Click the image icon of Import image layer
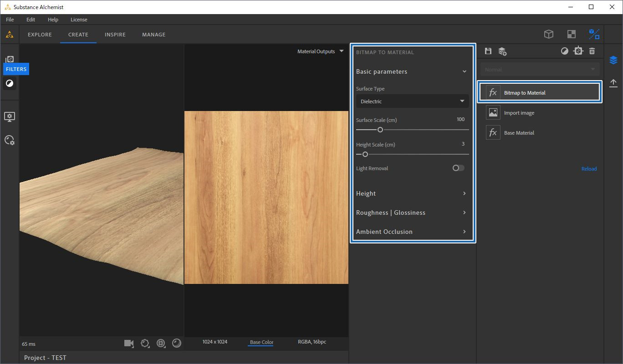This screenshot has width=623, height=364. click(493, 112)
